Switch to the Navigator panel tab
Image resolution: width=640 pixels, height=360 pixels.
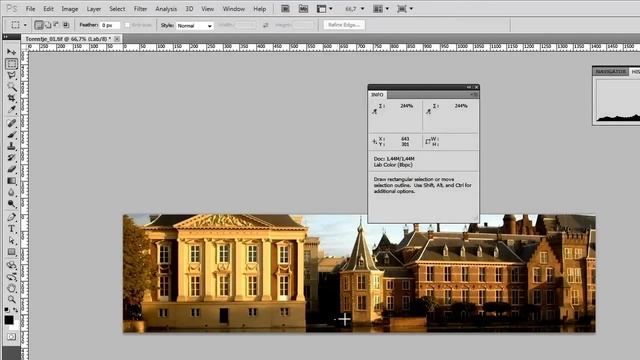pos(611,71)
